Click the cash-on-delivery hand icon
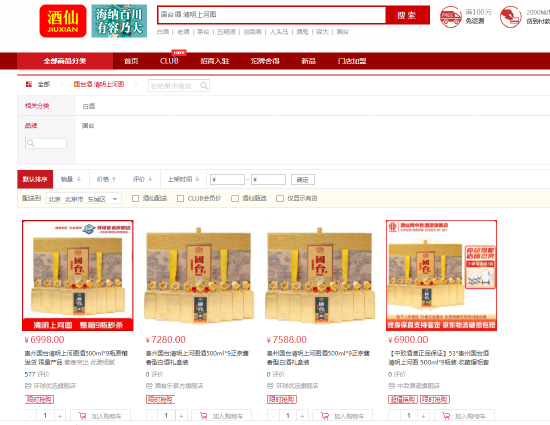This screenshot has width=550, height=425. 510,16
